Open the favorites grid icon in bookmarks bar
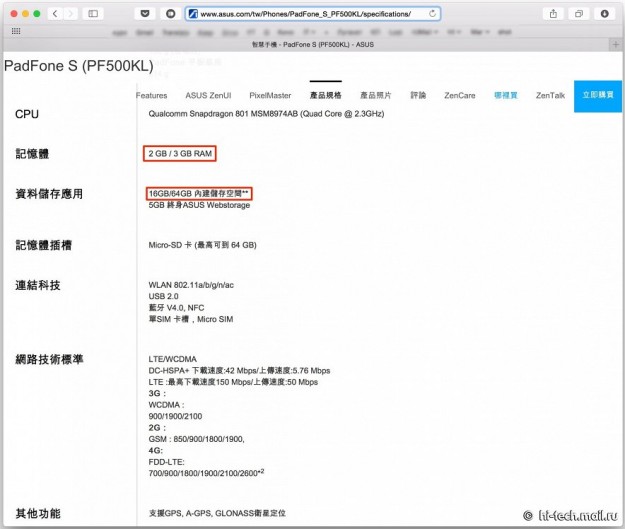The height and width of the screenshot is (529, 625). point(15,31)
